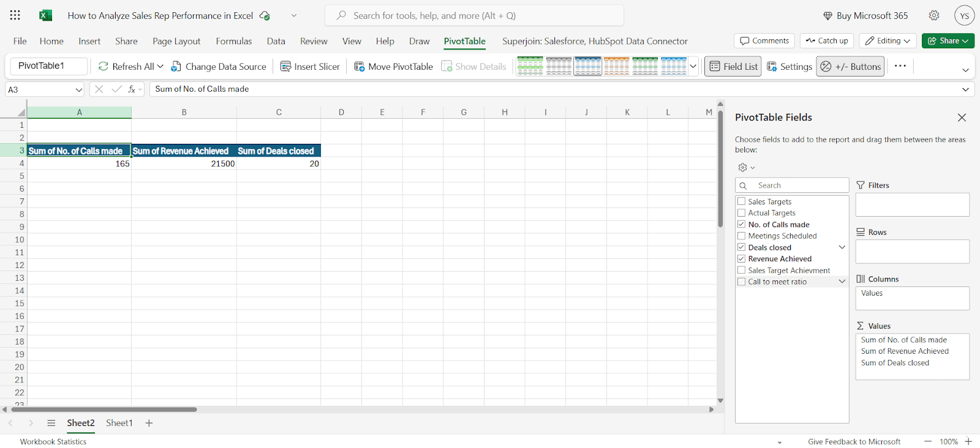Image resolution: width=980 pixels, height=448 pixels.
Task: Click the zoom in plus icon
Action: coord(968,441)
